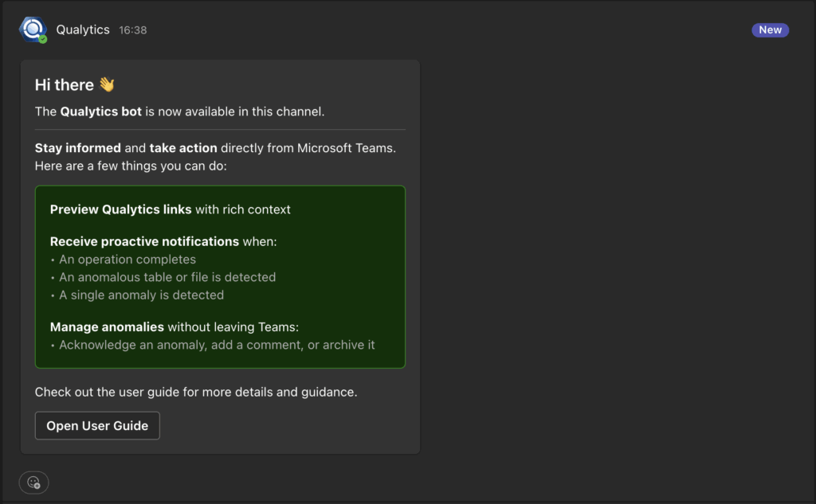The height and width of the screenshot is (504, 816).
Task: Click 'Preview Qualytics links with rich context'
Action: pos(171,209)
